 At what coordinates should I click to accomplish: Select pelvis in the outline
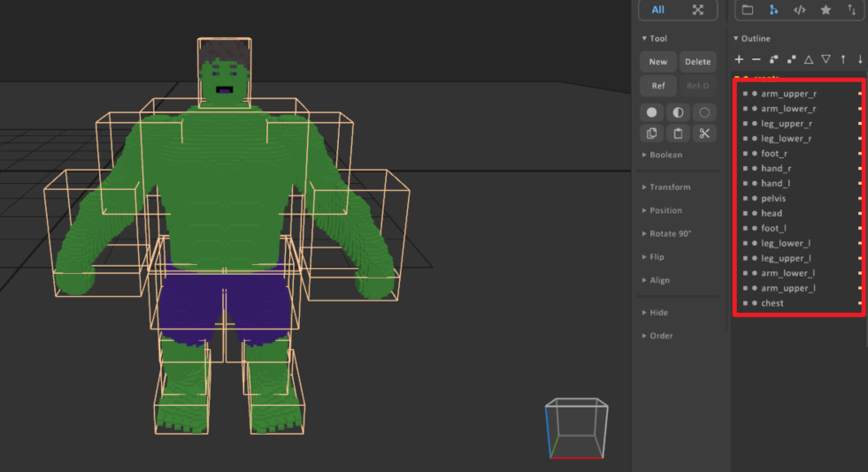[772, 198]
